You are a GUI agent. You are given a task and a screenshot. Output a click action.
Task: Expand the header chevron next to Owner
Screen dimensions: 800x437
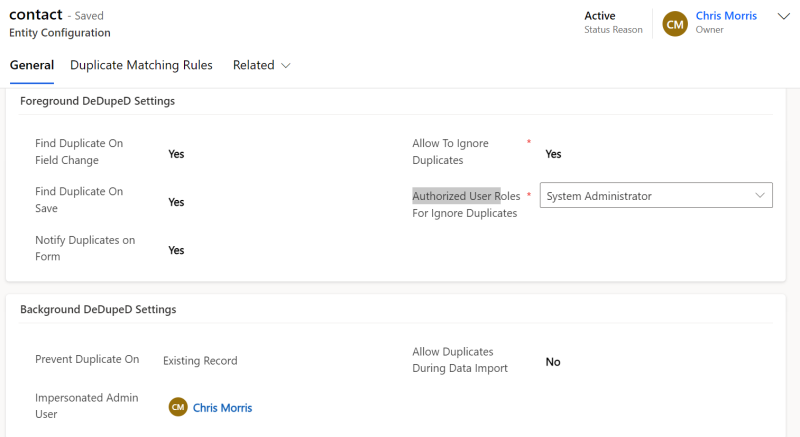pyautogui.click(x=783, y=16)
